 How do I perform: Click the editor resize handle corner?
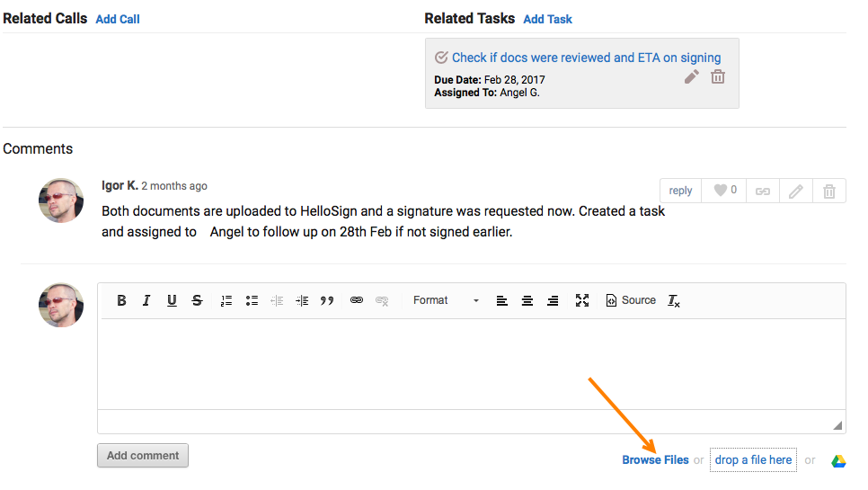[x=837, y=425]
